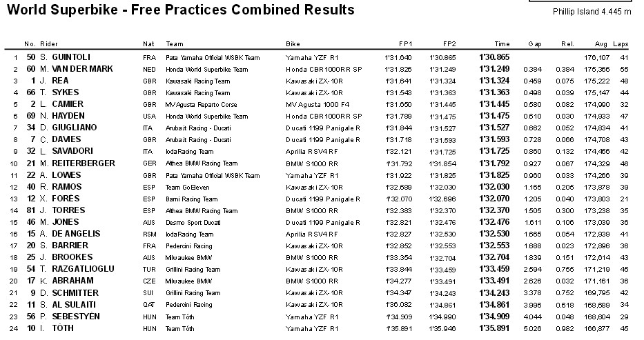Click rider name RAZGATLIOGLU

point(83,269)
